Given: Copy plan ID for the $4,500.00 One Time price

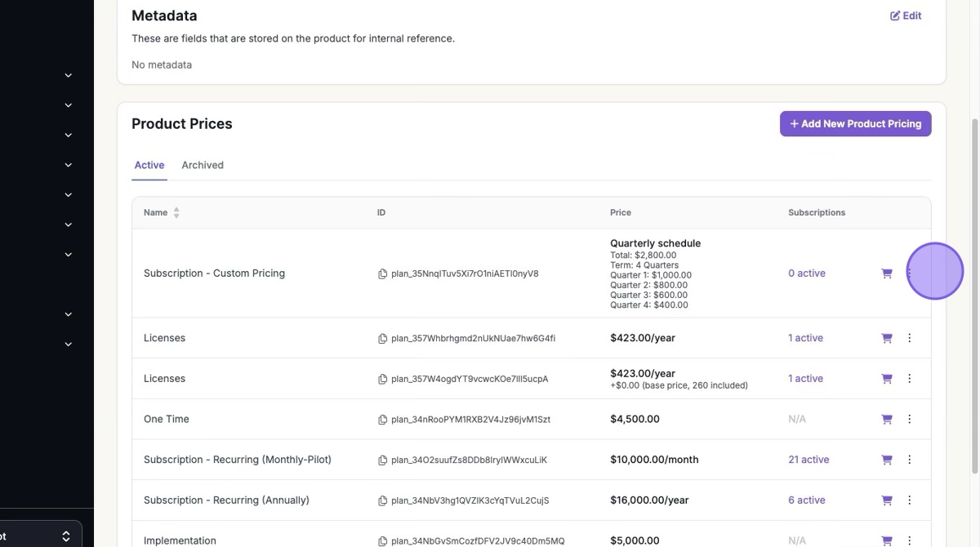Looking at the screenshot, I should click(382, 420).
